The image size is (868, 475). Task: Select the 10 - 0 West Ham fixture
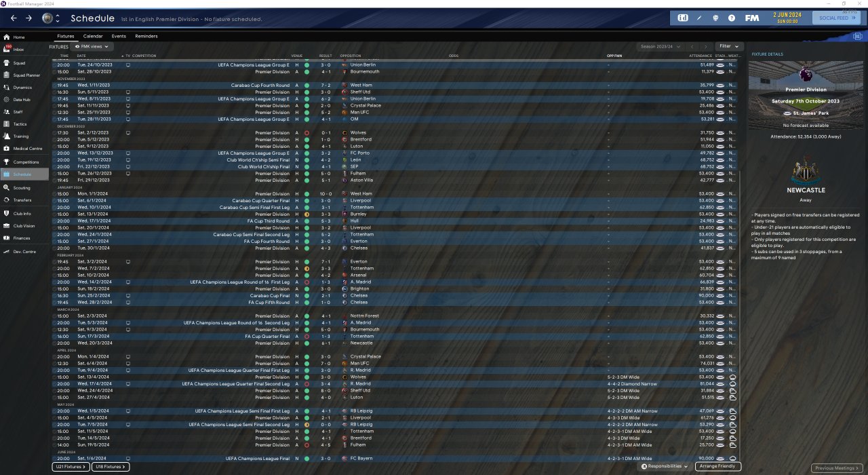click(x=395, y=194)
